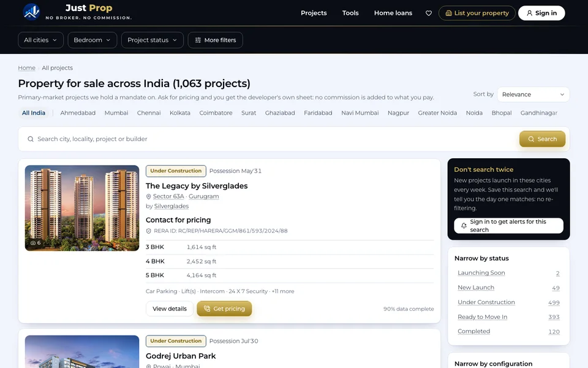Select the All India city tab
Viewport: 588px width, 368px height.
(x=33, y=113)
